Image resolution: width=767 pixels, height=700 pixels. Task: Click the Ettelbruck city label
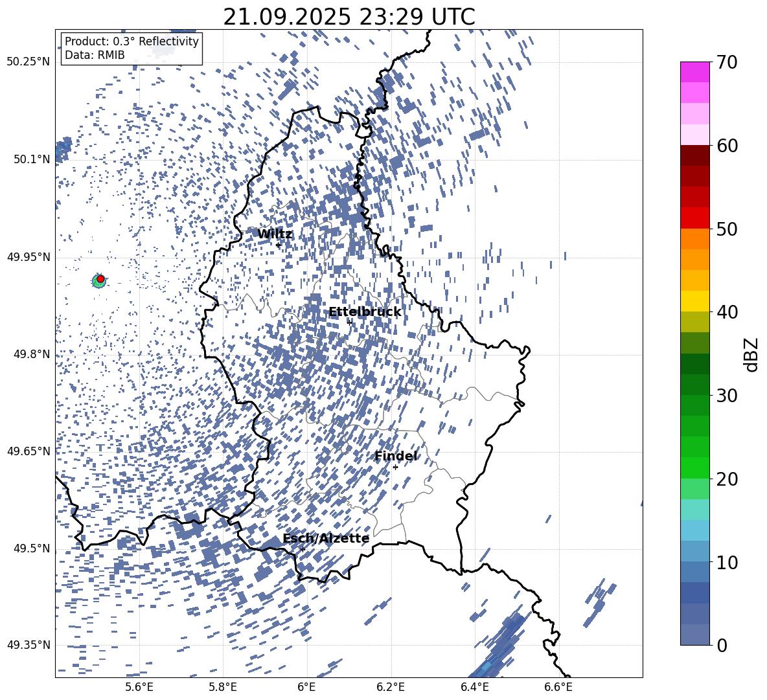tap(365, 312)
